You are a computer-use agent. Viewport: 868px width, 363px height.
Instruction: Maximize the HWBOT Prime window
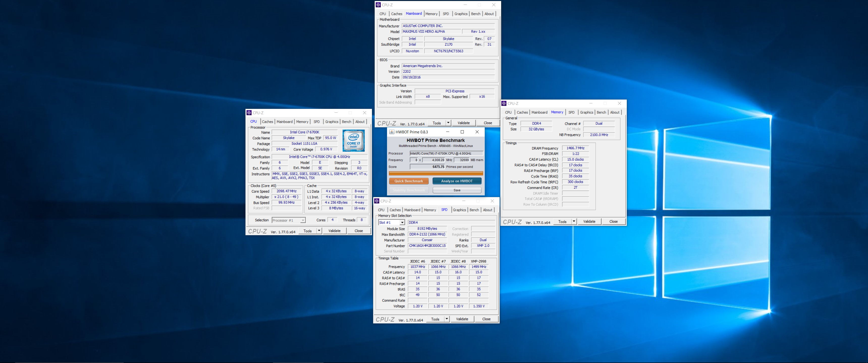[x=462, y=132]
